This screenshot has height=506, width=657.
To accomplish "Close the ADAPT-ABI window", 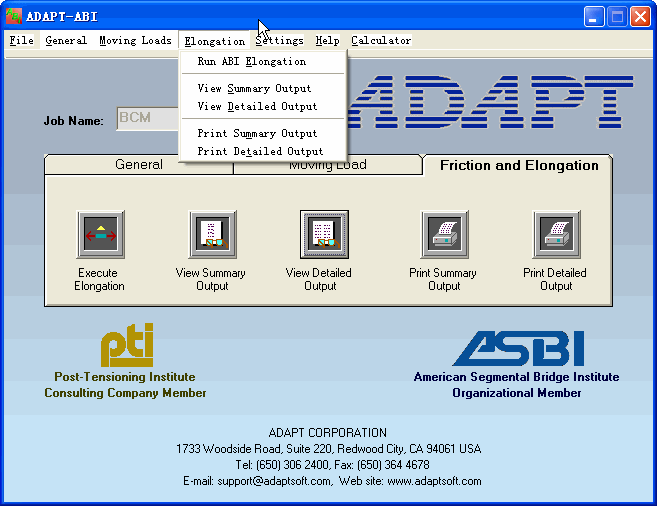I will pos(640,17).
